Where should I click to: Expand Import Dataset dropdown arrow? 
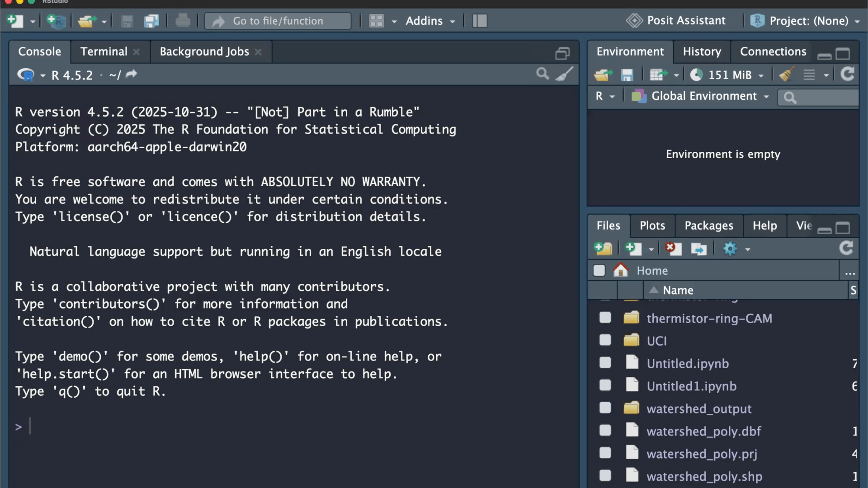point(676,75)
